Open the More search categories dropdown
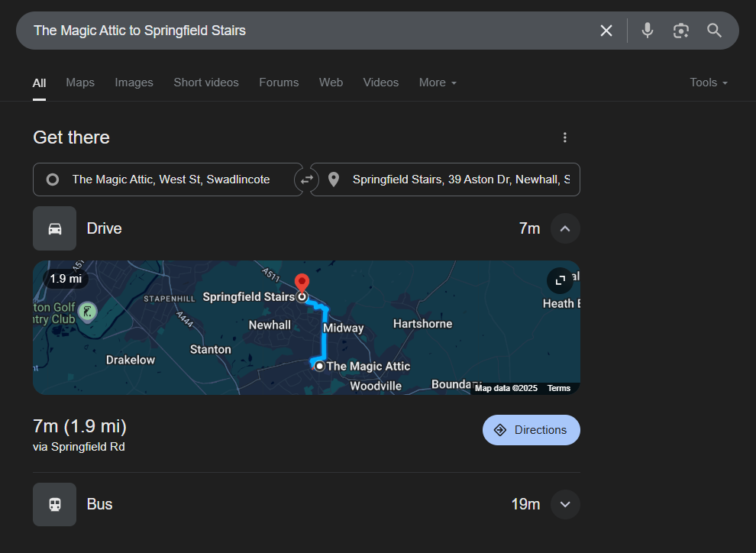The width and height of the screenshot is (756, 553). pyautogui.click(x=438, y=82)
